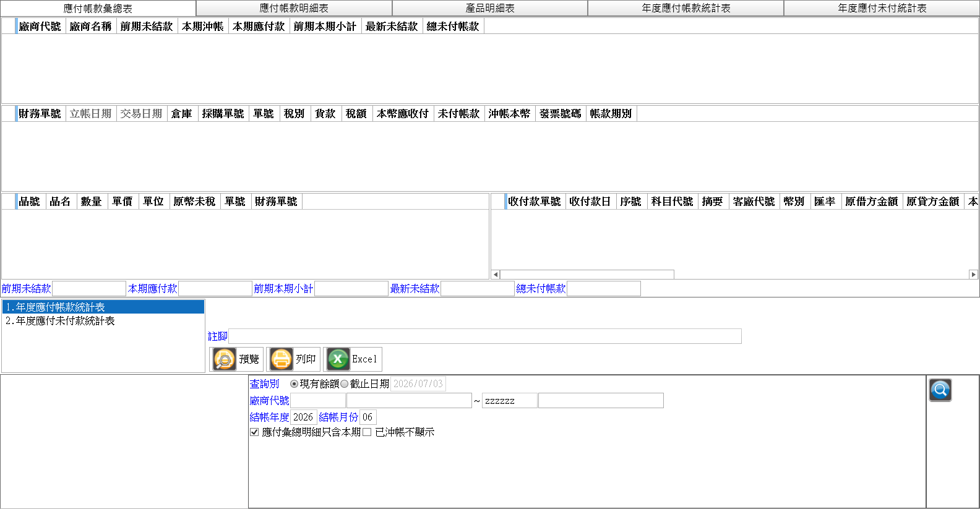Click the 截止日期 date field 2026/07/03

point(418,384)
